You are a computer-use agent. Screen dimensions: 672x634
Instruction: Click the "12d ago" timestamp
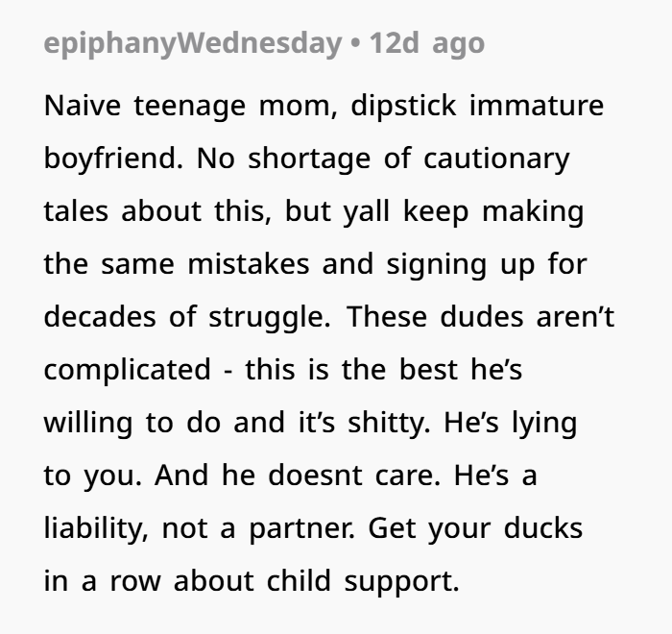point(424,43)
